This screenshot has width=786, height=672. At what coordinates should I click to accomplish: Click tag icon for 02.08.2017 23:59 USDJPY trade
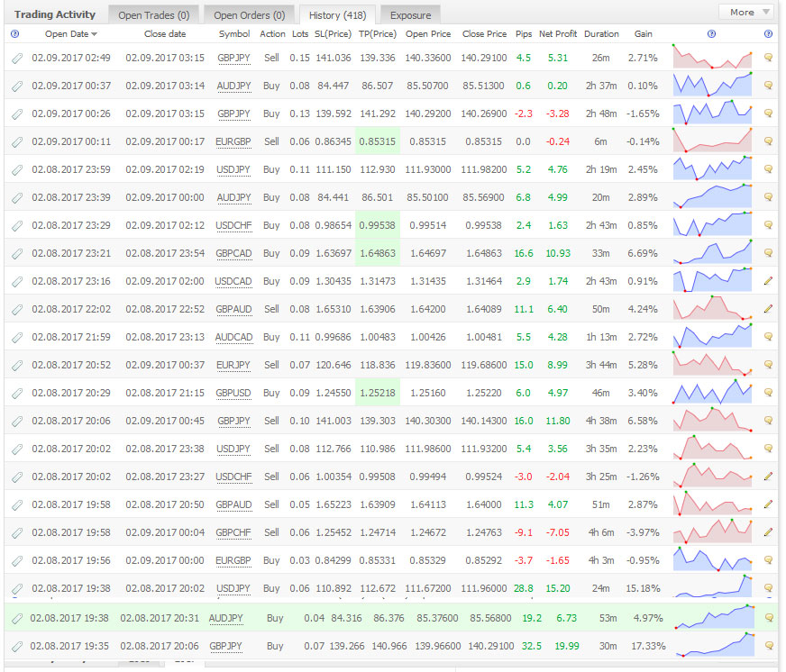click(x=17, y=170)
